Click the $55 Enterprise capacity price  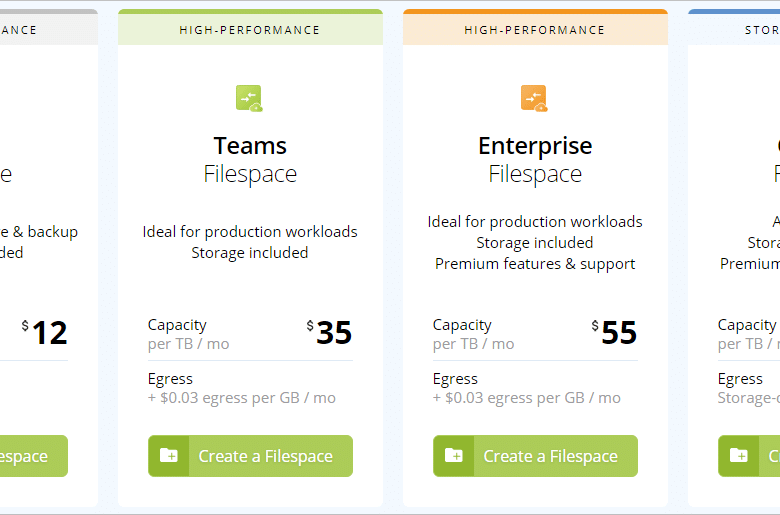[614, 332]
